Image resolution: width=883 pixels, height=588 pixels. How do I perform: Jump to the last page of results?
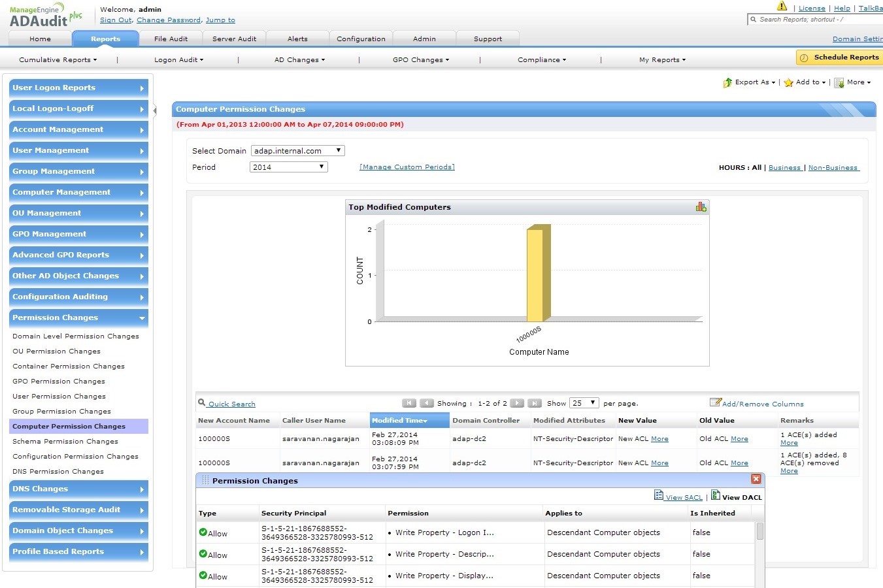click(534, 403)
